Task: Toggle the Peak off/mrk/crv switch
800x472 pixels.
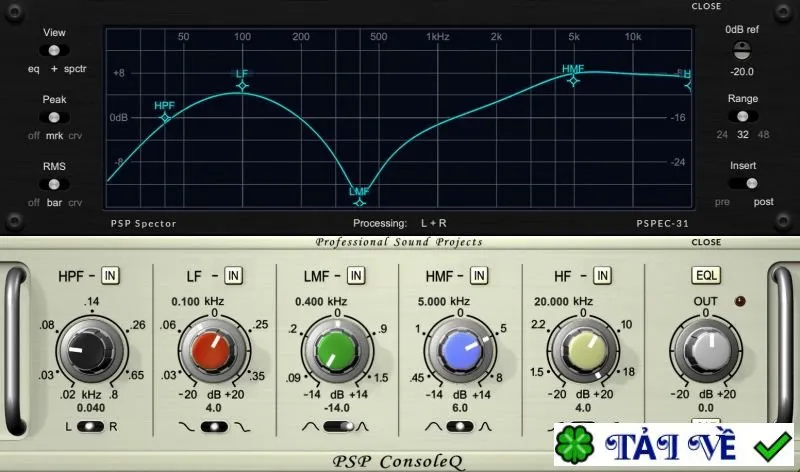Action: click(54, 117)
